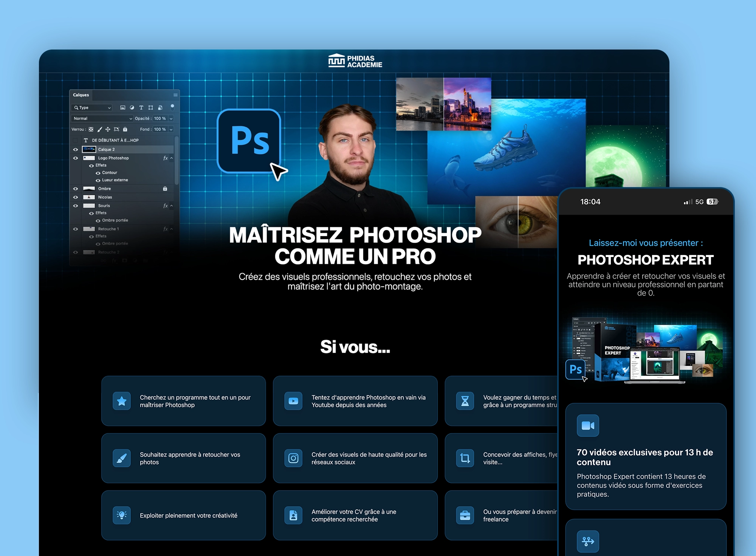Hide the Contour effect on Logo Photoshop

click(x=98, y=173)
